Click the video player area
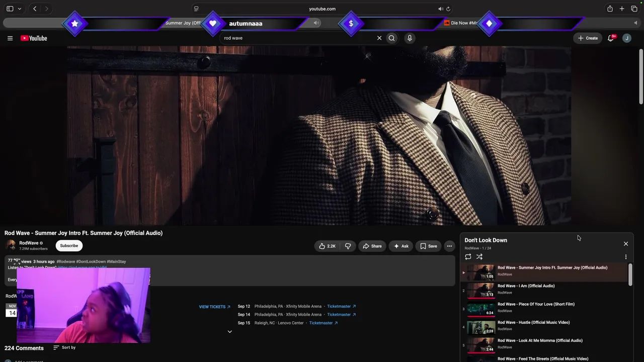The width and height of the screenshot is (644, 362). tap(319, 136)
